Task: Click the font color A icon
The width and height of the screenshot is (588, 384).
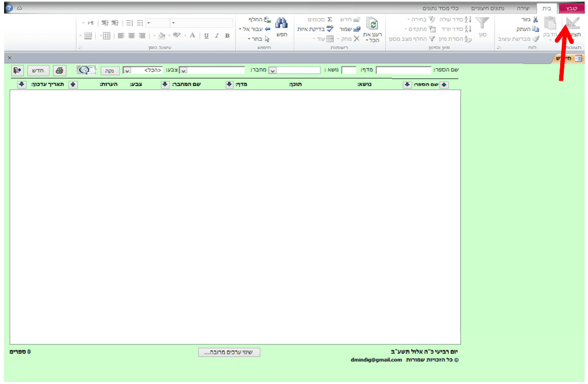Action: click(x=192, y=36)
